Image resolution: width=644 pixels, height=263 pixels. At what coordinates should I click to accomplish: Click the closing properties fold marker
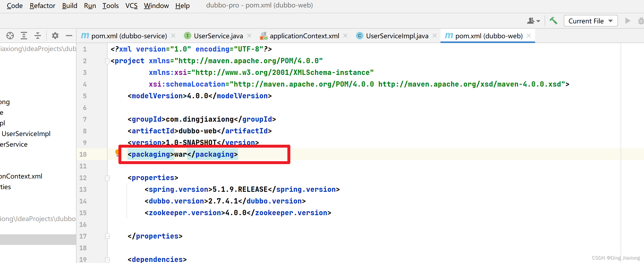pos(107,236)
